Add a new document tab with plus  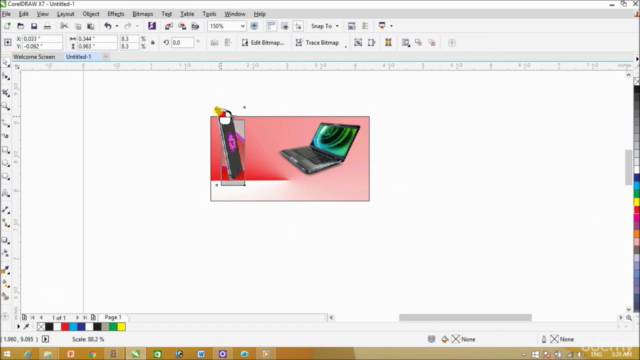click(105, 57)
